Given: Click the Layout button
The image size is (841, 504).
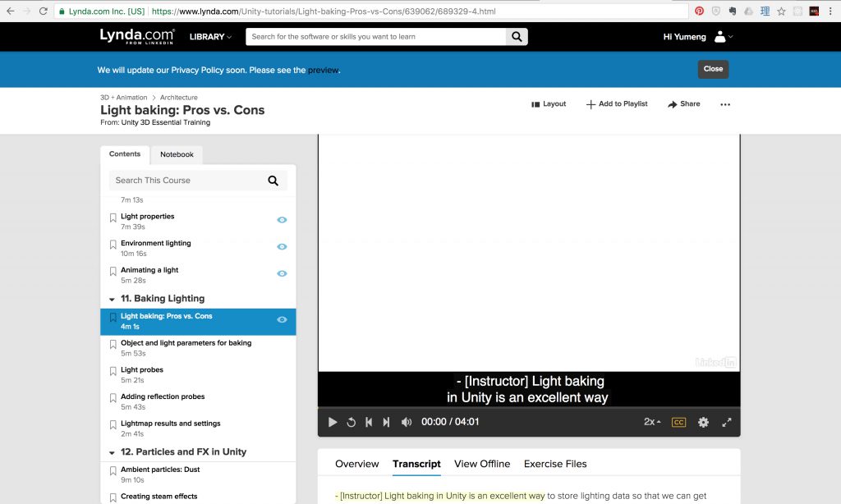Looking at the screenshot, I should [549, 104].
